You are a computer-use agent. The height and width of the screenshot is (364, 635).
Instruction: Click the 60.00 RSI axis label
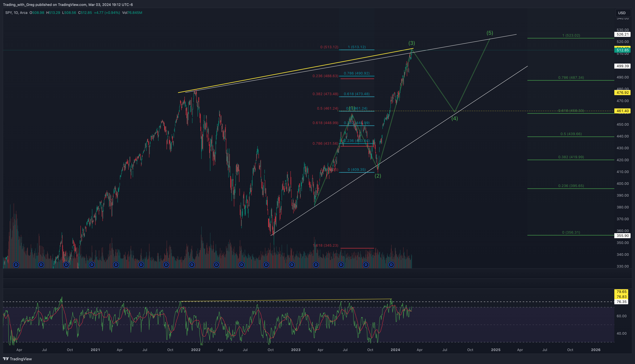click(x=621, y=316)
